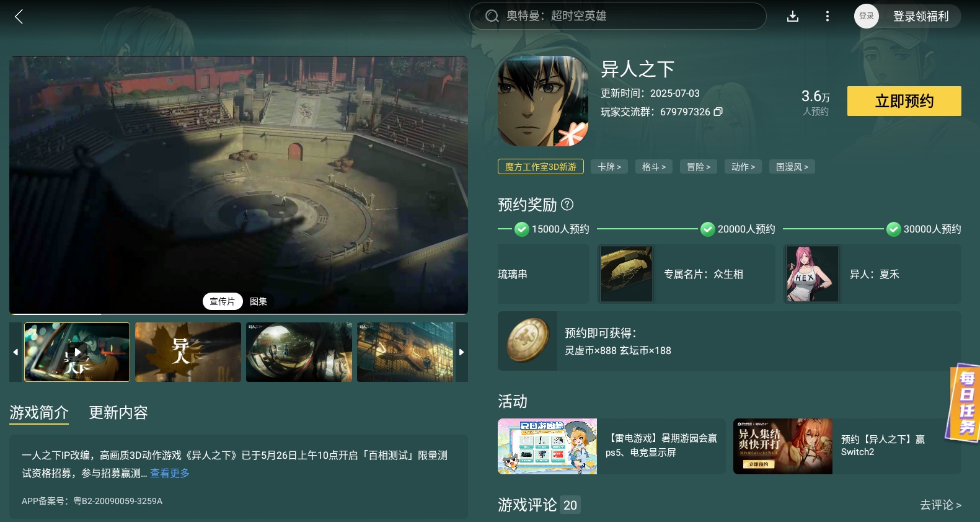980x522 pixels.
Task: Click the 30000人预约 green checkmark
Action: coord(893,229)
